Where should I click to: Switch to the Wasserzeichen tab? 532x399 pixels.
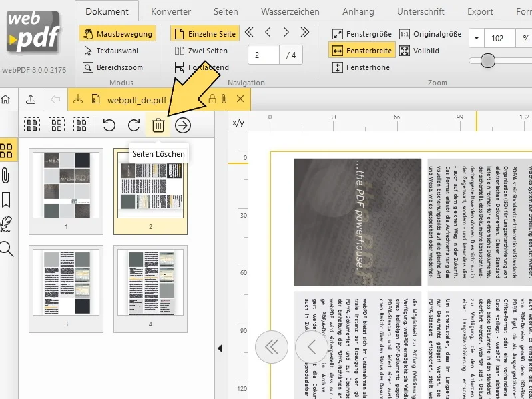pos(290,11)
